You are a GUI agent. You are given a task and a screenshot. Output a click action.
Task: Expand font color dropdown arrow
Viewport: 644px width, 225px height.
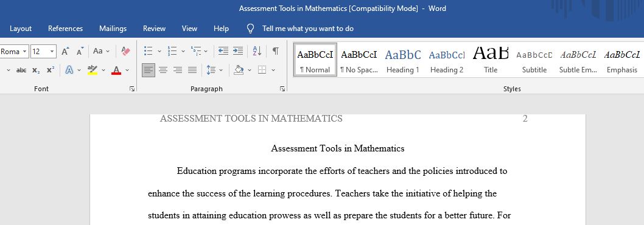(x=127, y=71)
